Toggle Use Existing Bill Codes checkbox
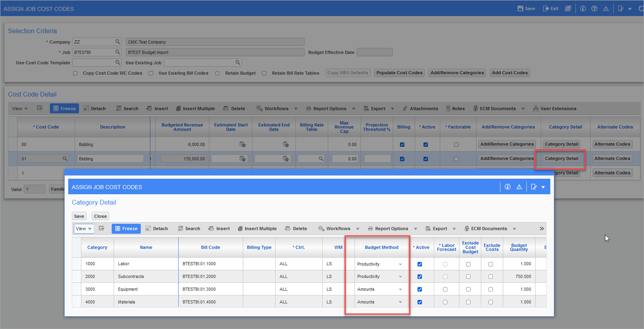The width and height of the screenshot is (644, 329). 151,73
